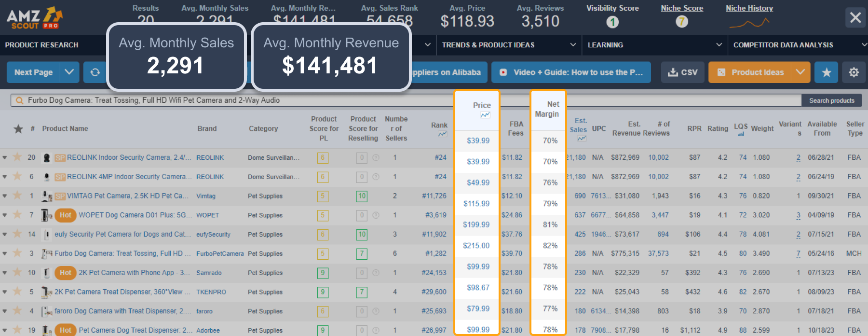
Task: Click reselling score 10 box on eufySecurity row
Action: pos(362,235)
